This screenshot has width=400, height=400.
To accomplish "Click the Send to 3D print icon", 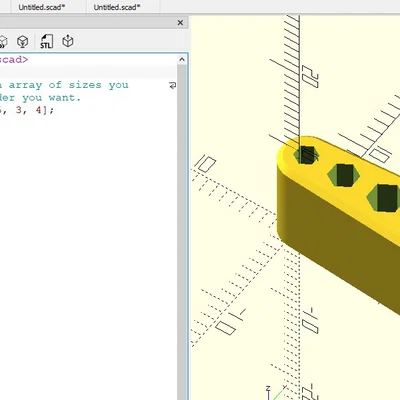I will click(x=68, y=41).
